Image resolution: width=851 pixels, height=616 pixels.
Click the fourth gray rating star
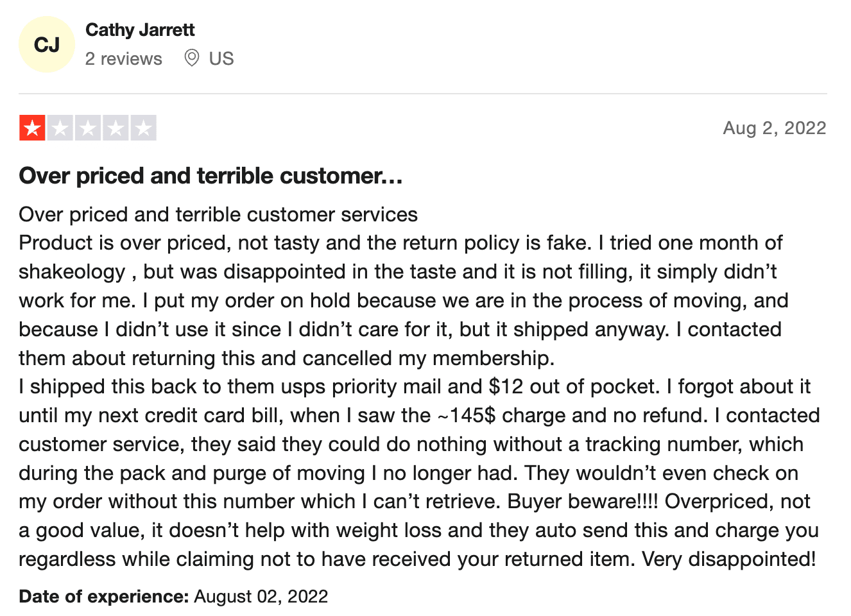tap(116, 128)
